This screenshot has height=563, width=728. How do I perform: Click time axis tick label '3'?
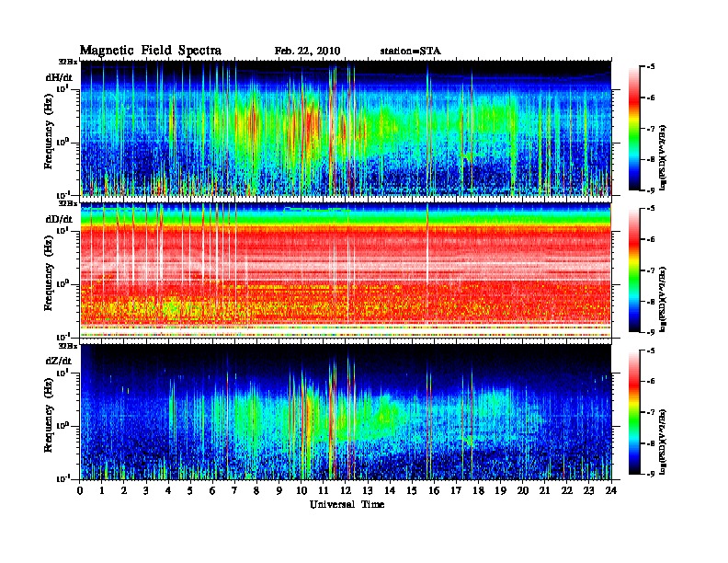(147, 491)
